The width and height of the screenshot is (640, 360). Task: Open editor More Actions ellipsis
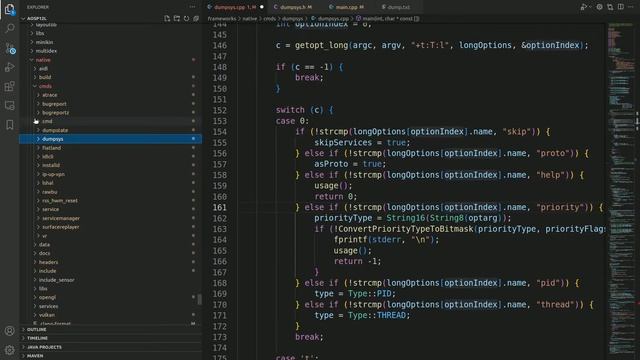click(631, 7)
